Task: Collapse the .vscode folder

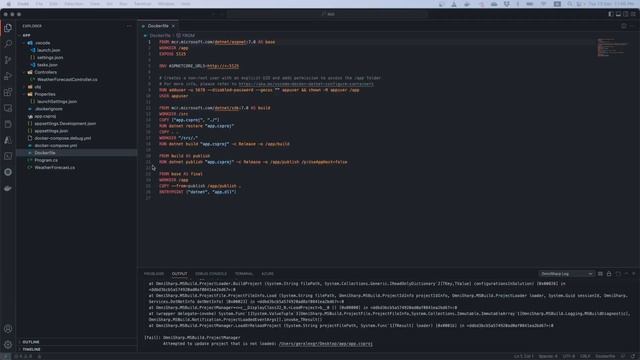Action: 42,43
